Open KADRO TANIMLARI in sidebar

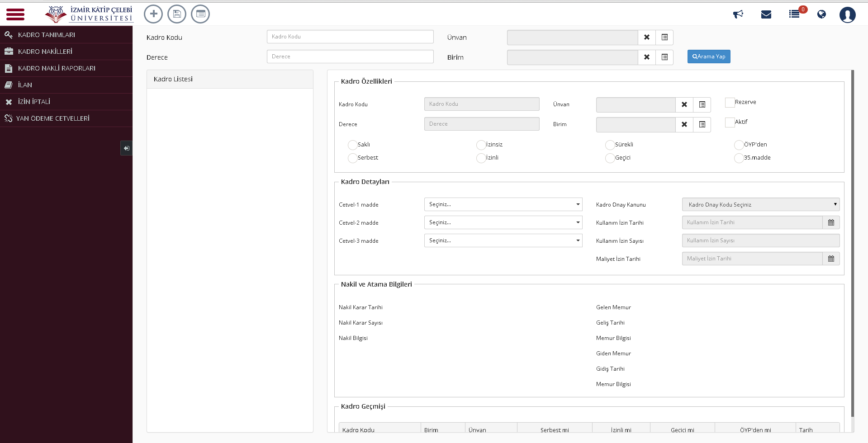(x=66, y=35)
